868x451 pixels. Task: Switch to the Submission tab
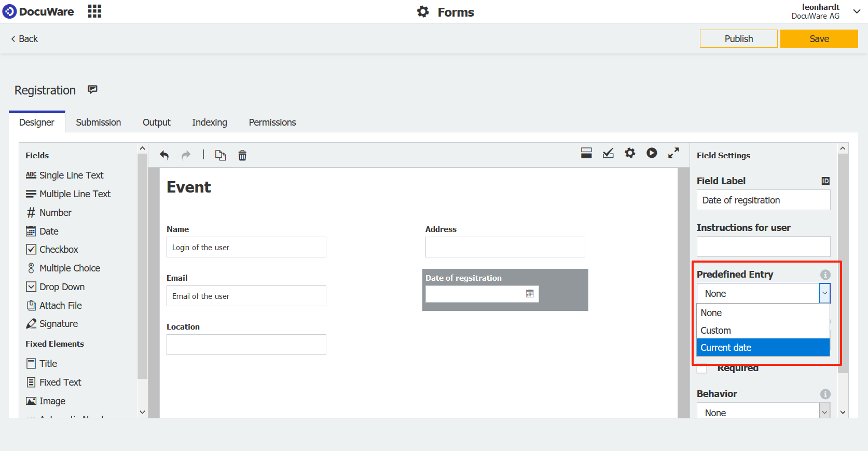click(98, 122)
